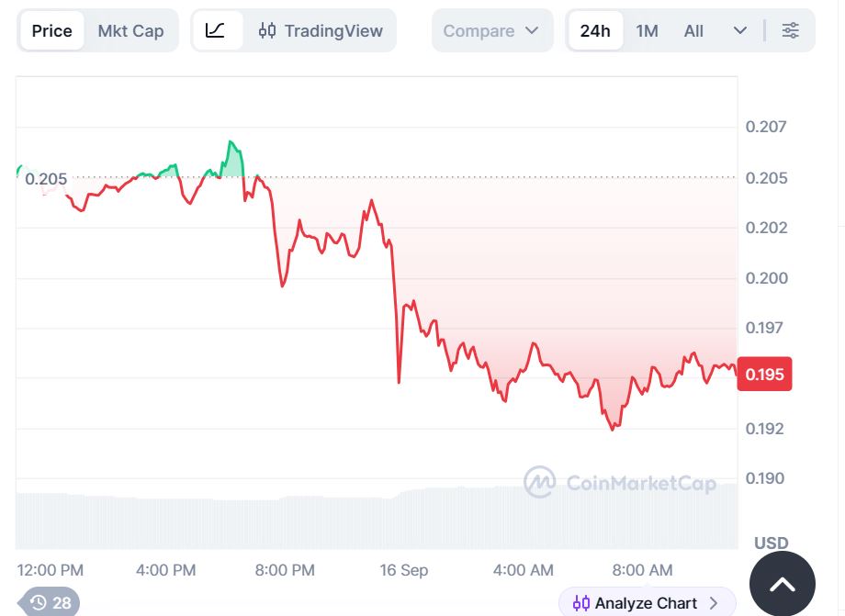Select the All time range
The image size is (845, 616).
click(x=693, y=30)
